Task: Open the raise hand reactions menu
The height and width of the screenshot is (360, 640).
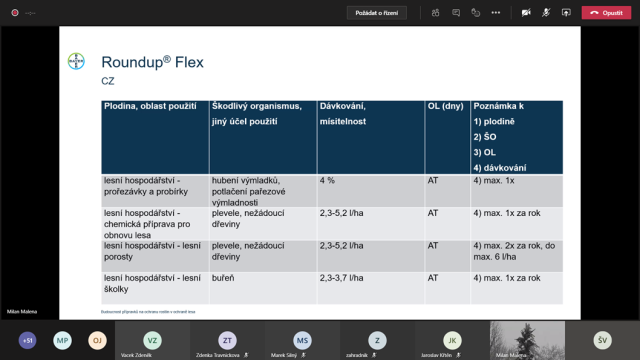Action: (476, 13)
